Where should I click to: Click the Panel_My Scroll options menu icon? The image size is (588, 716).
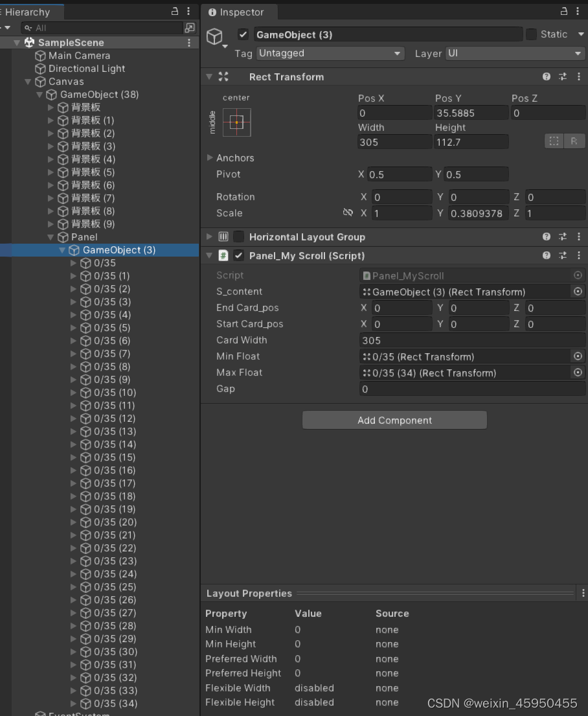coord(578,255)
